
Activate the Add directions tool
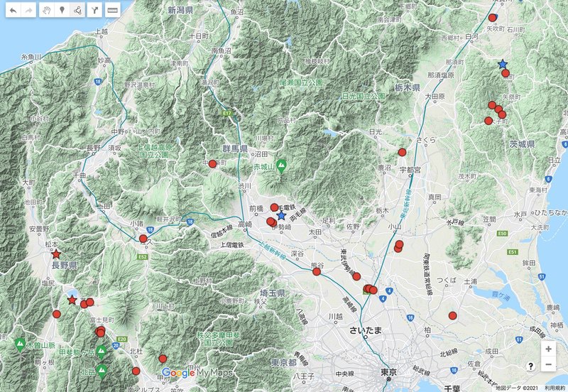94,11
